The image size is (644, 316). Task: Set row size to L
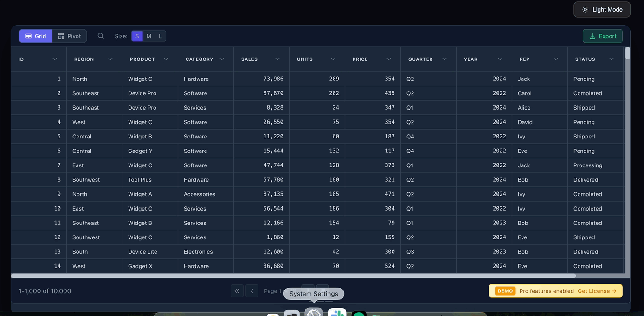pos(160,36)
